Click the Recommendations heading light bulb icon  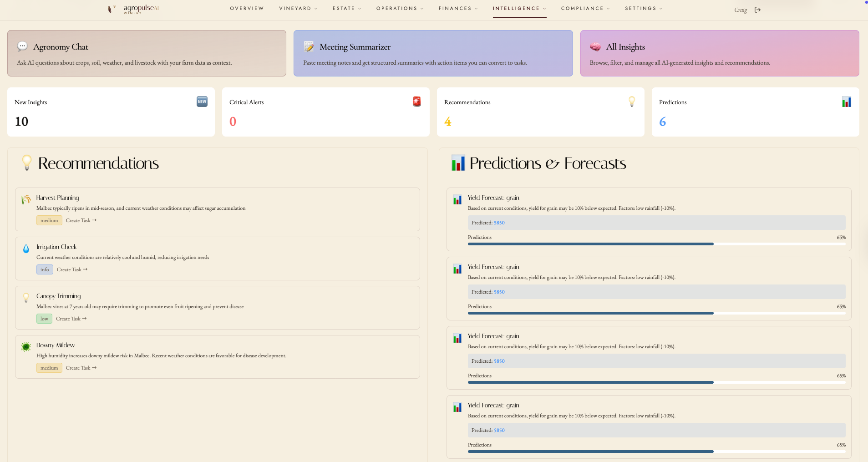pyautogui.click(x=27, y=163)
